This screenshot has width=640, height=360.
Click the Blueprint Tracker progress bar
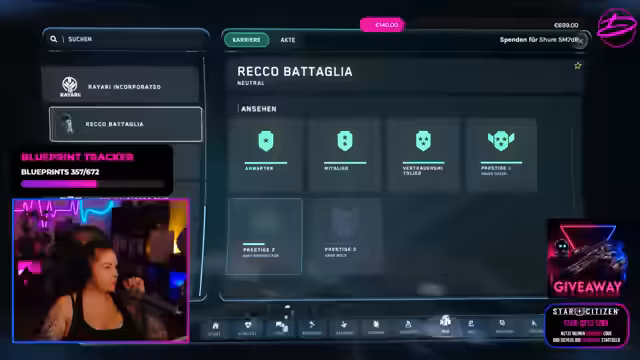93,184
